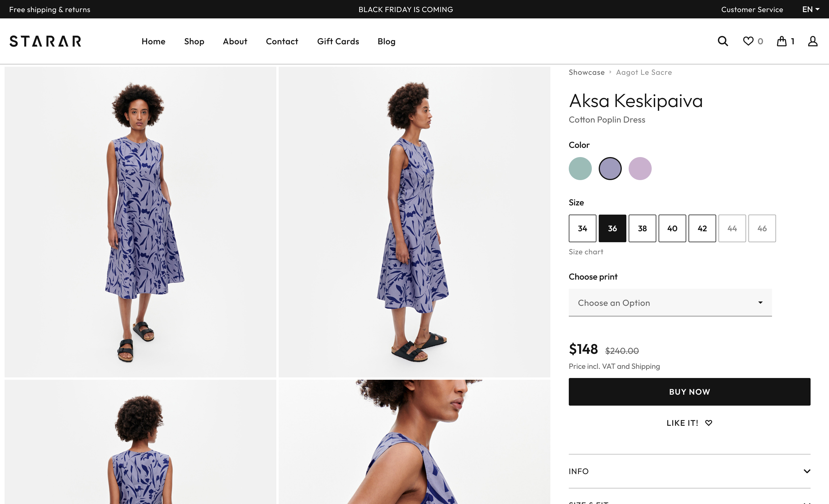
Task: Open the Gift Cards menu item
Action: click(338, 41)
